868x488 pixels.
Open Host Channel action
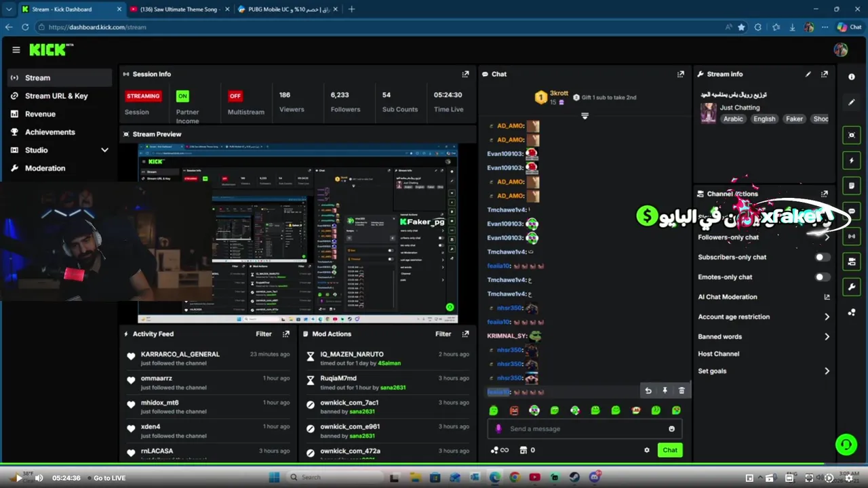(x=719, y=354)
